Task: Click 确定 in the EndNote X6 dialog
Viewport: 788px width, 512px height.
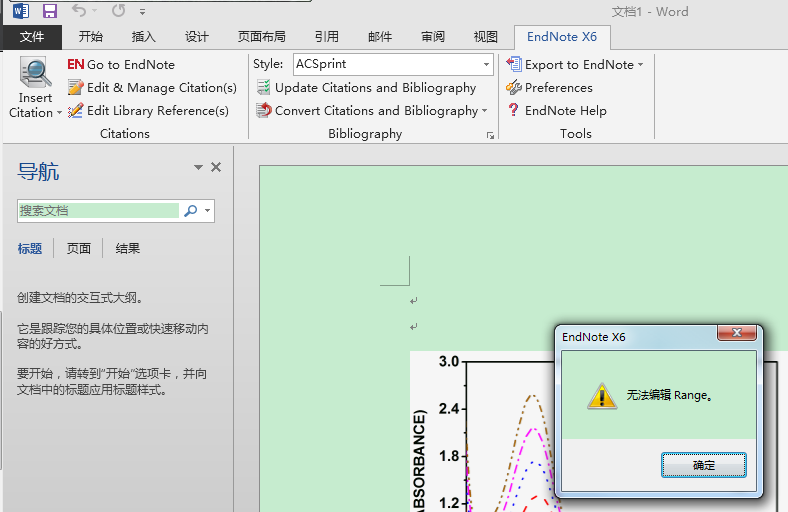Action: point(704,465)
